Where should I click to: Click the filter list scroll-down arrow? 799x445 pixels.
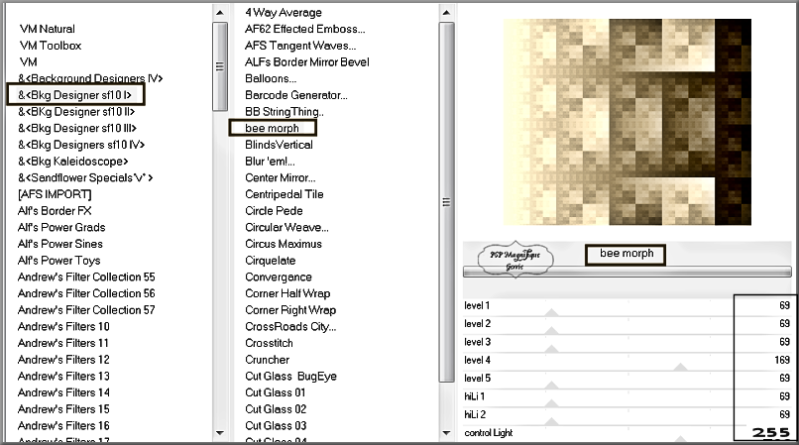coord(446,433)
